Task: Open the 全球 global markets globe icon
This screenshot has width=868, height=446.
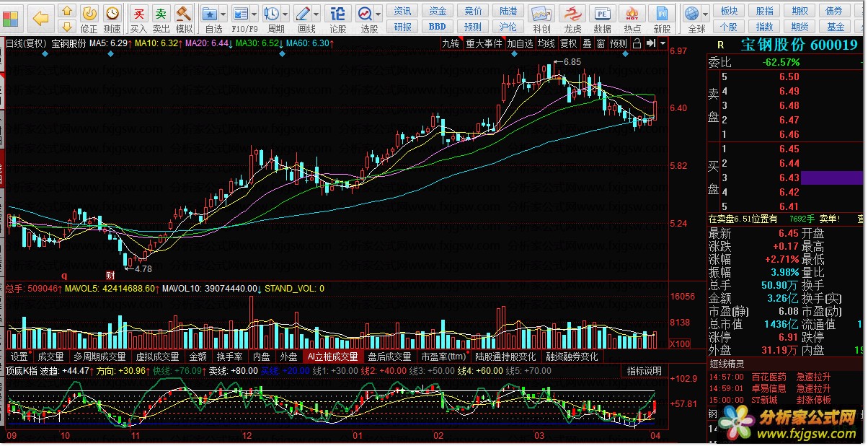Action: (692, 13)
